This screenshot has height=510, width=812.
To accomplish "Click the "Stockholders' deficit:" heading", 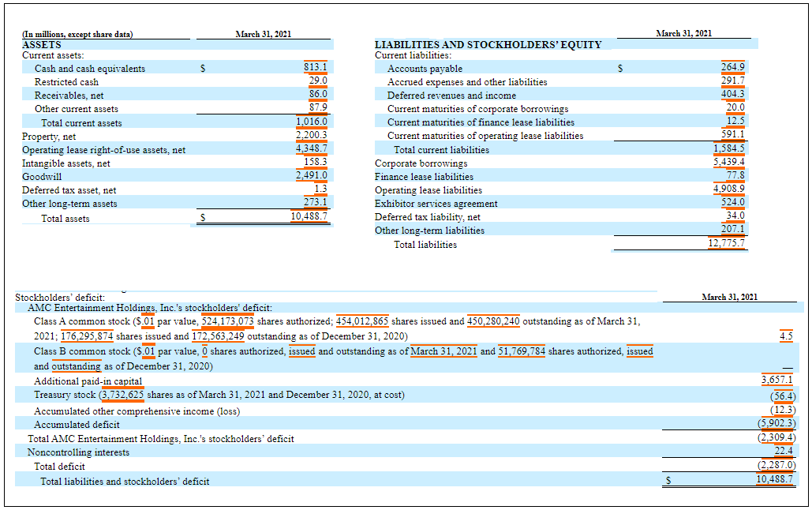I will tap(59, 298).
